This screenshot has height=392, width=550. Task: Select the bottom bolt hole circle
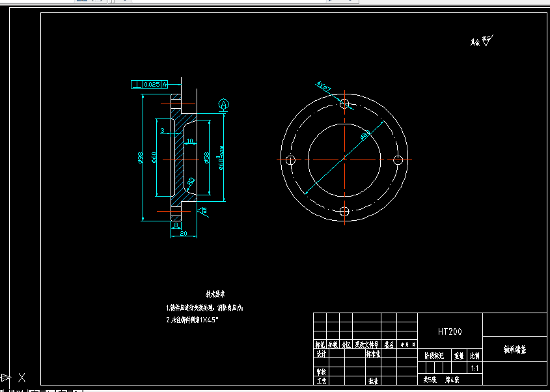tap(344, 211)
